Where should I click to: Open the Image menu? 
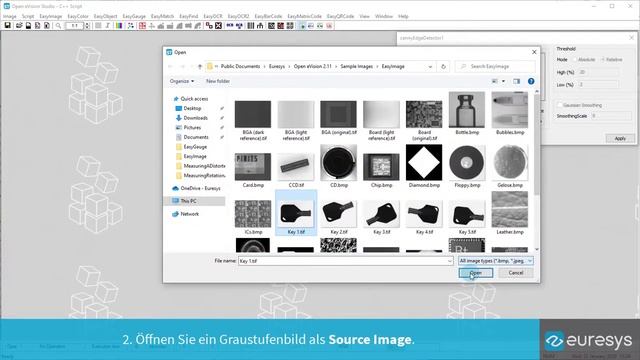pos(9,16)
